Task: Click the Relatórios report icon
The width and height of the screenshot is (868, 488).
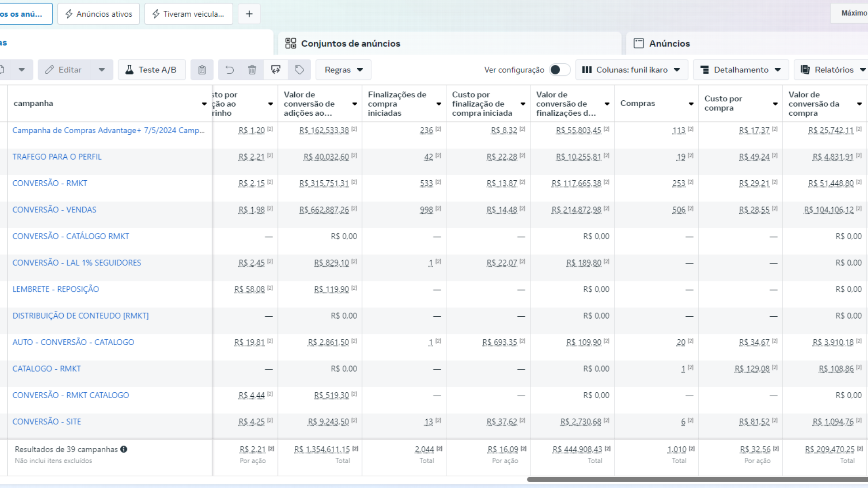Action: (805, 70)
